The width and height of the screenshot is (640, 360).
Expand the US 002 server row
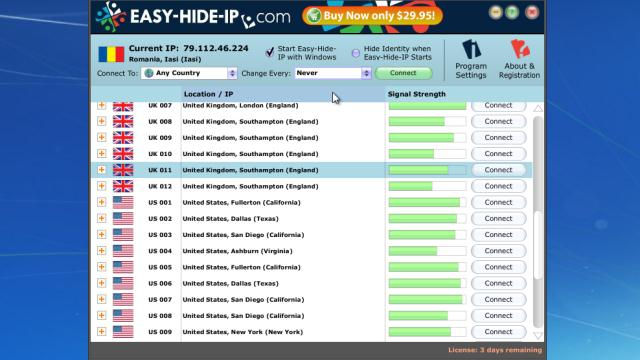point(102,218)
